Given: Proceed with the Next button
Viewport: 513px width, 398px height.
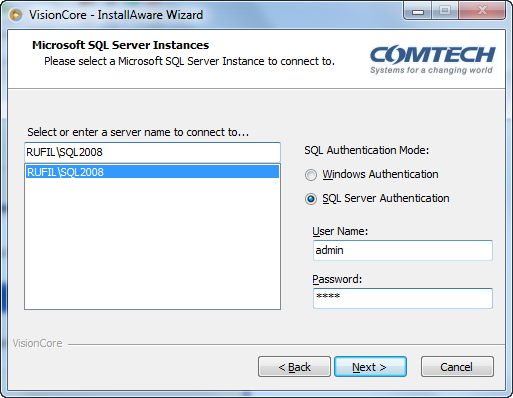Looking at the screenshot, I should pos(370,367).
